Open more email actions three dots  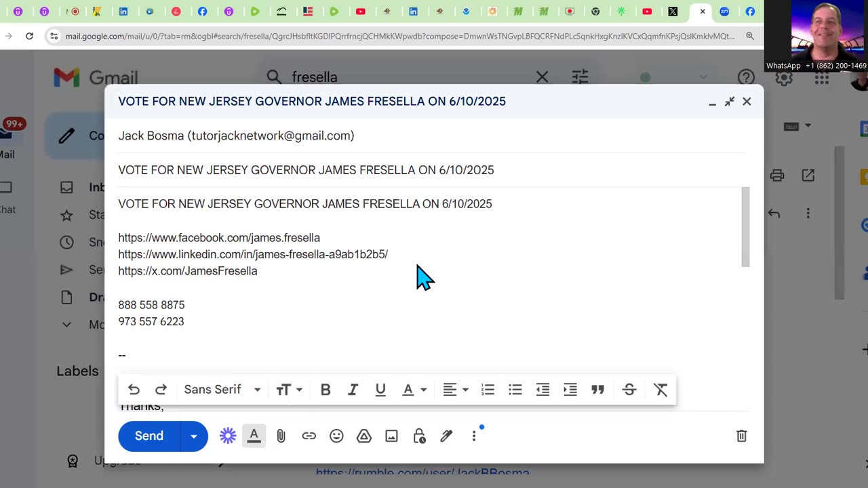pyautogui.click(x=808, y=213)
